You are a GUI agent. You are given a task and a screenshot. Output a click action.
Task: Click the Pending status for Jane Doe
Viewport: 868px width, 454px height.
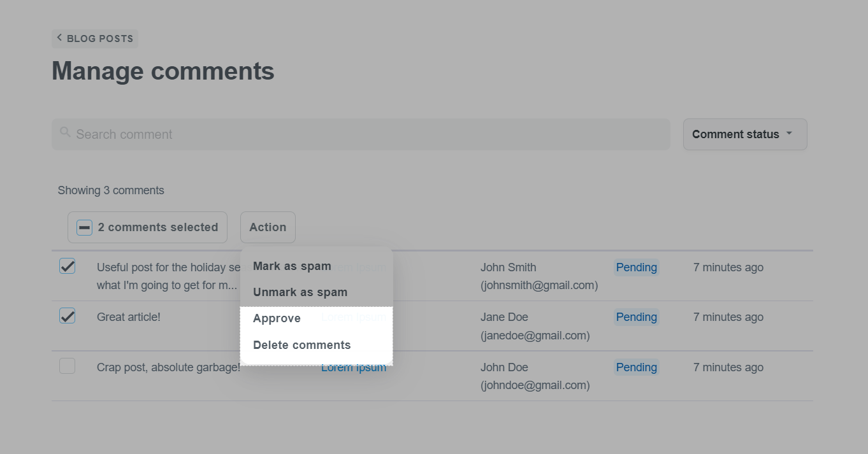[636, 317]
